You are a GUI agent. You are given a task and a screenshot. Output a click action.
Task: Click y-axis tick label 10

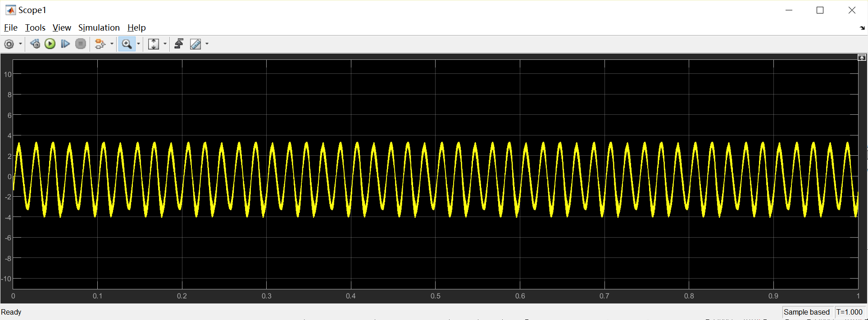pyautogui.click(x=8, y=74)
